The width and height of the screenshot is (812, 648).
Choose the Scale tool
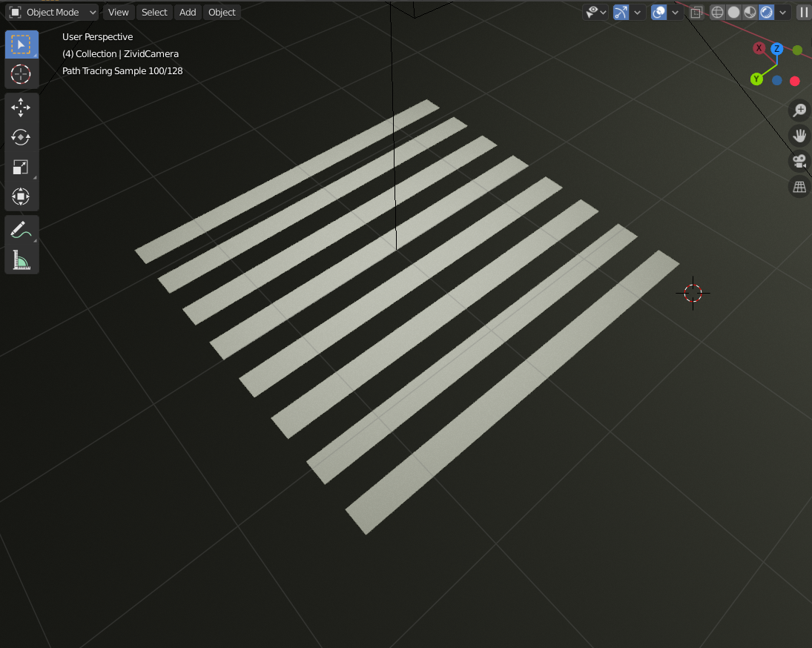click(21, 166)
